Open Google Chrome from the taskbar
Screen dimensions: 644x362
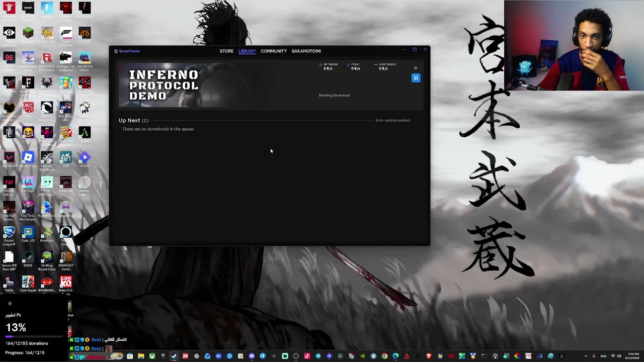click(x=384, y=356)
